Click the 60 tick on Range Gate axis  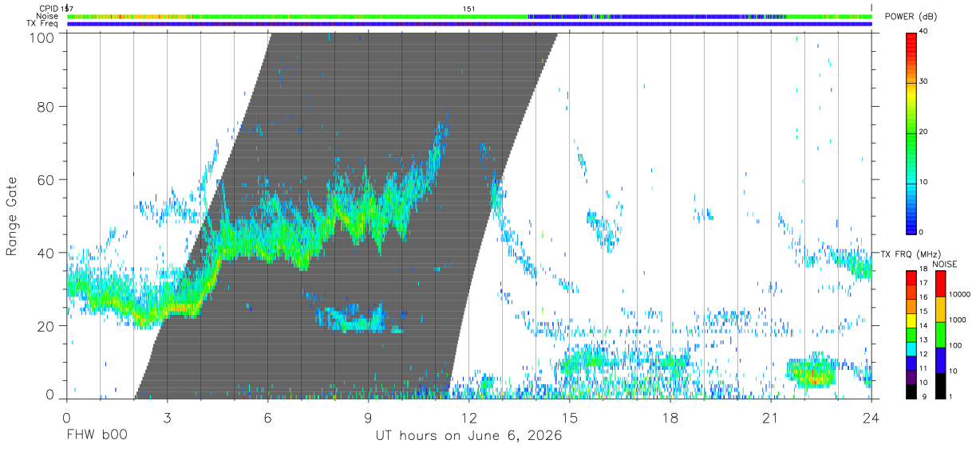click(x=46, y=179)
